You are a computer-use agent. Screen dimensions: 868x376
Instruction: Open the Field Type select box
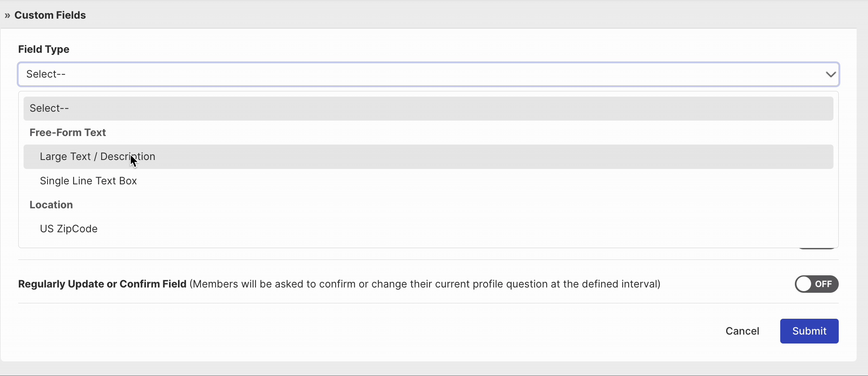coord(428,74)
